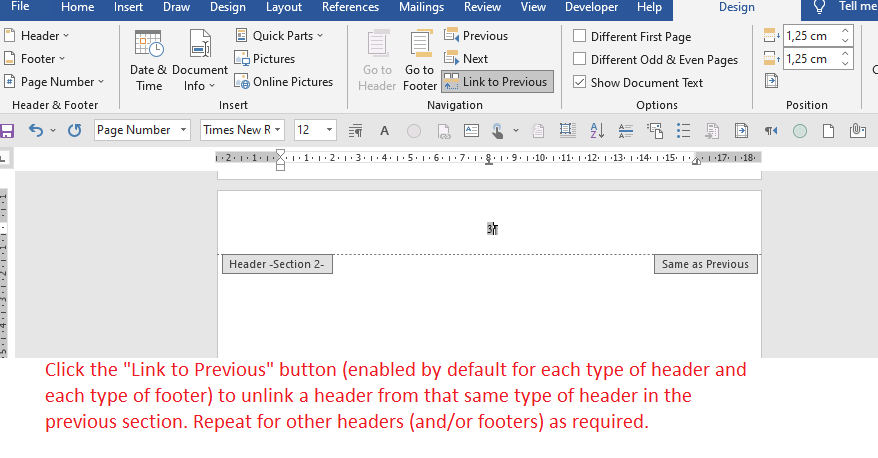Click the letter A font icon in toolbar
This screenshot has width=878, height=458.
384,131
